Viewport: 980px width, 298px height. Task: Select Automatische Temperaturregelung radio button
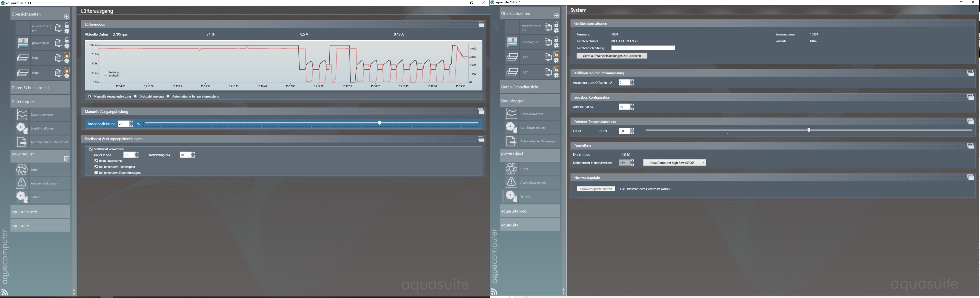tap(168, 96)
